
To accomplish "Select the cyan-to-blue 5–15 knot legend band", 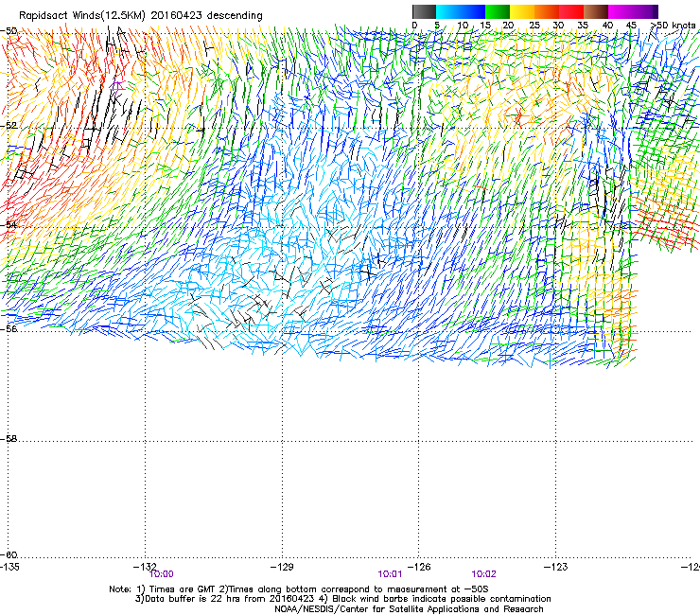I will 461,11.
